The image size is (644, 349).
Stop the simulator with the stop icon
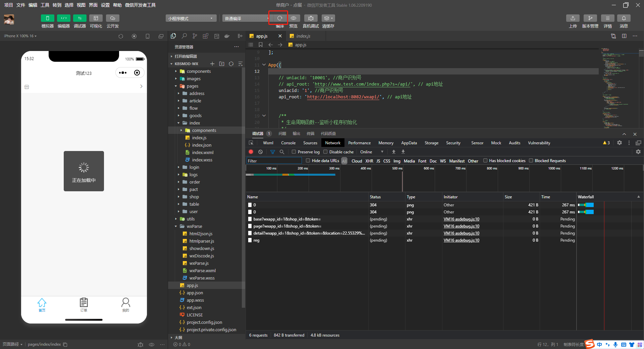[134, 36]
